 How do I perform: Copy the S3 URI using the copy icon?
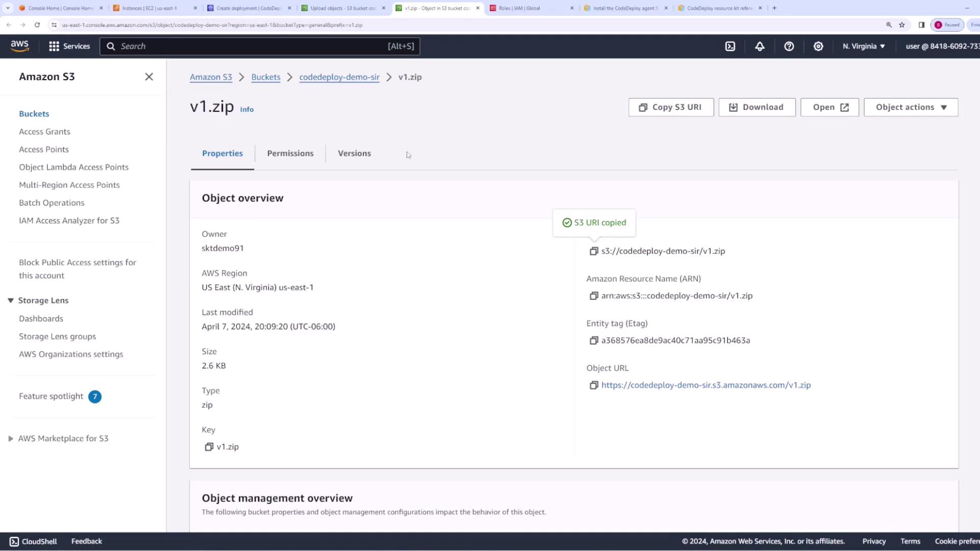point(594,251)
